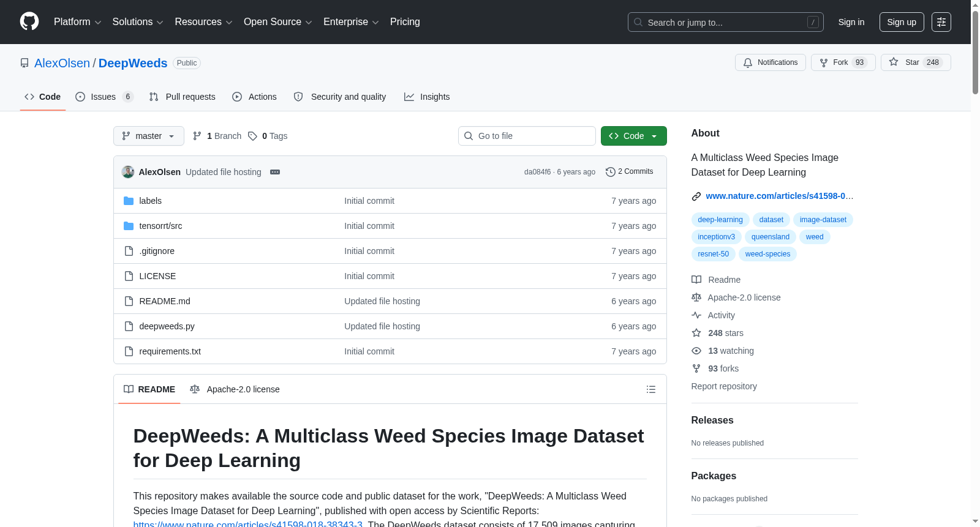
Task: Click the da084f6 commit hash
Action: (x=537, y=172)
